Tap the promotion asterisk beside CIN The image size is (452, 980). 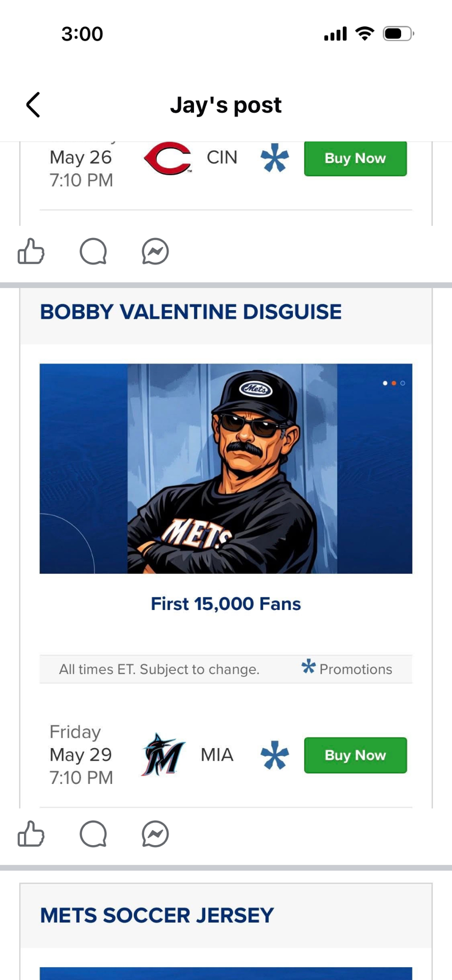point(275,159)
